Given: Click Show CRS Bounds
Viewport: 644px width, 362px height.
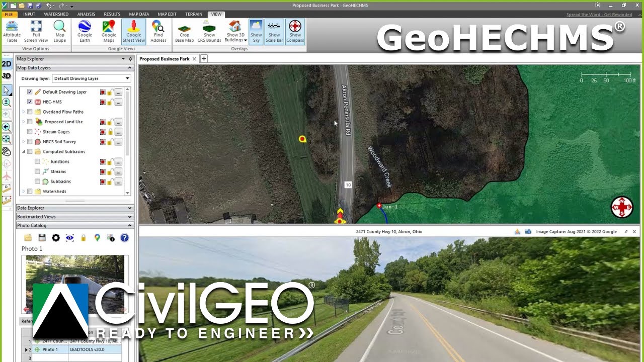Looking at the screenshot, I should pyautogui.click(x=209, y=32).
